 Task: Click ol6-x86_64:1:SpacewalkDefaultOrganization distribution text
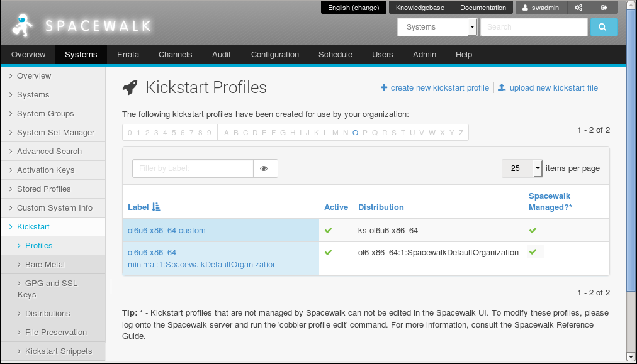[x=438, y=252]
